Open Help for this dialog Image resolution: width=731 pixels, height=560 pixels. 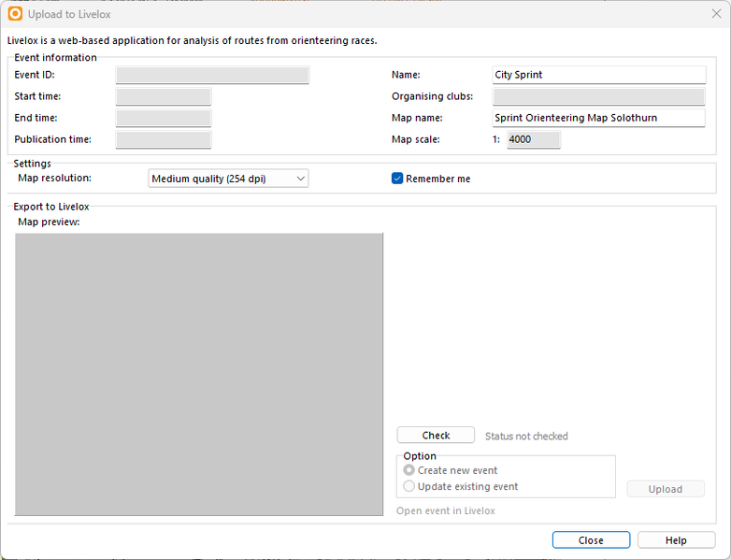tap(676, 540)
